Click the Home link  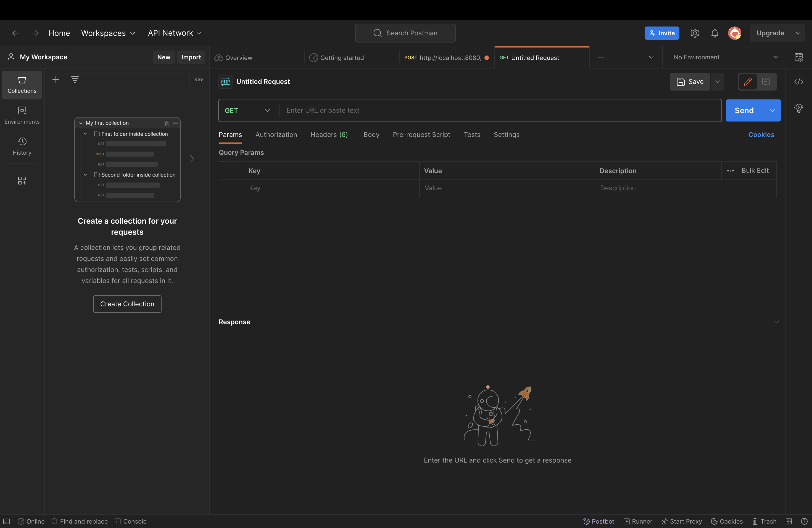(59, 33)
